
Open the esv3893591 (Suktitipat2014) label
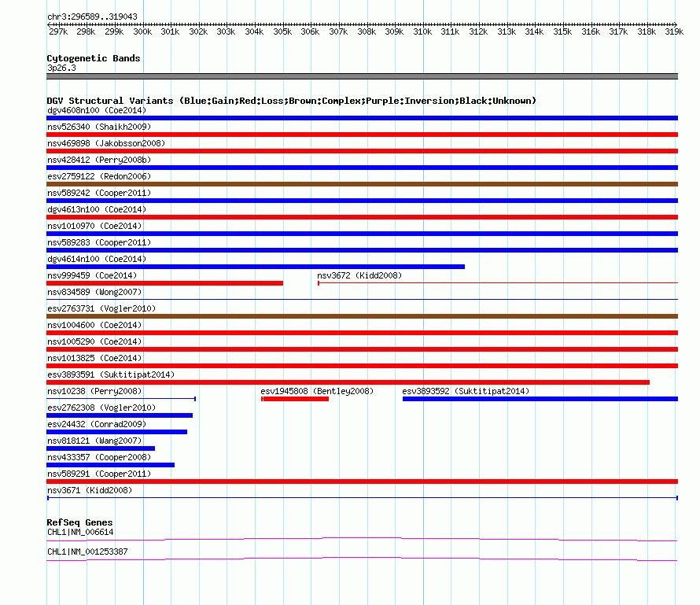tap(111, 374)
